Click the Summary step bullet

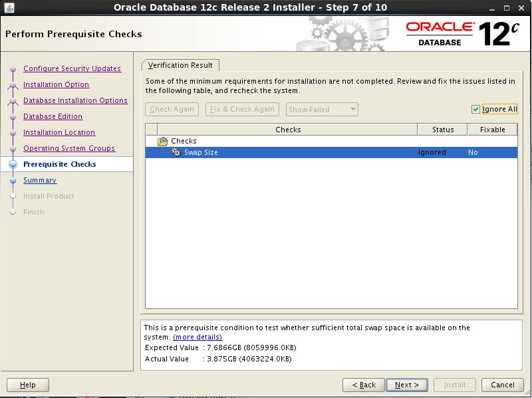click(x=13, y=180)
